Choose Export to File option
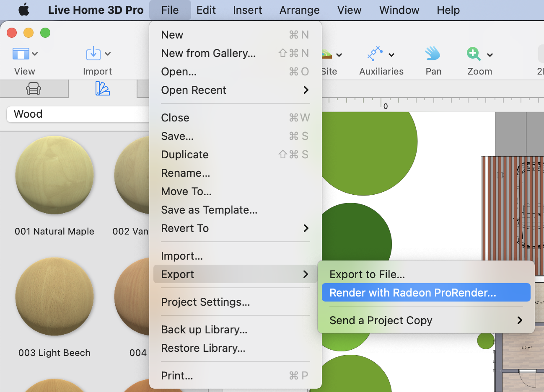 coord(367,274)
